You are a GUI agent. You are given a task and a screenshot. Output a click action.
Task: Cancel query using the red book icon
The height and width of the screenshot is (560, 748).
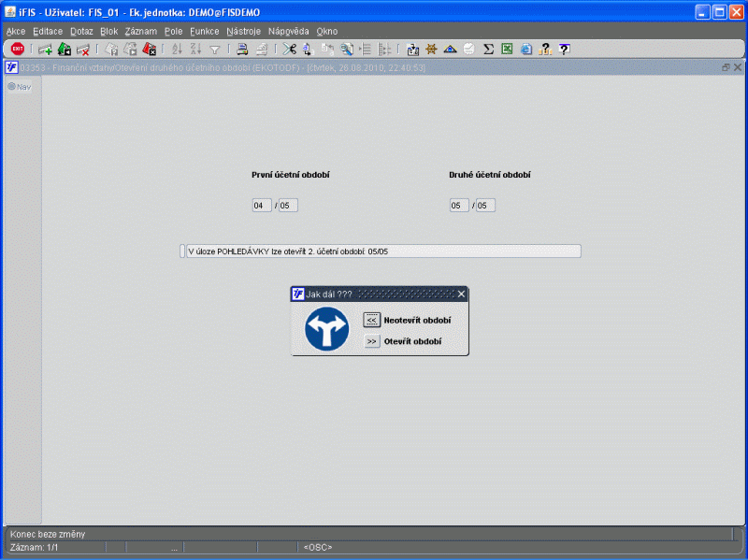pyautogui.click(x=150, y=50)
